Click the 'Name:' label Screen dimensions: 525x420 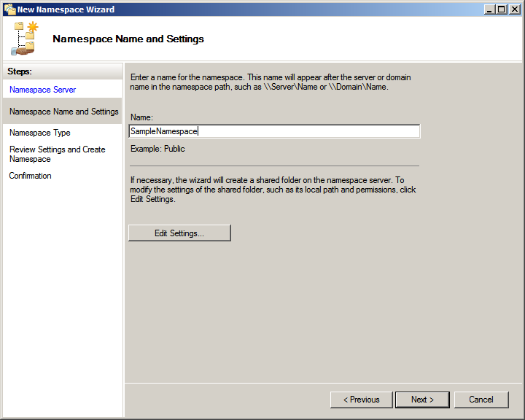click(x=141, y=117)
